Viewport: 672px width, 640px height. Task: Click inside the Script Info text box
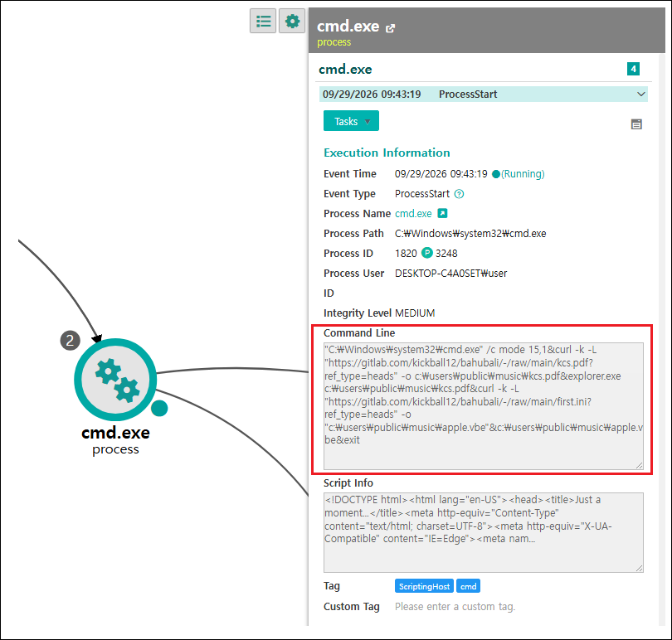click(484, 532)
